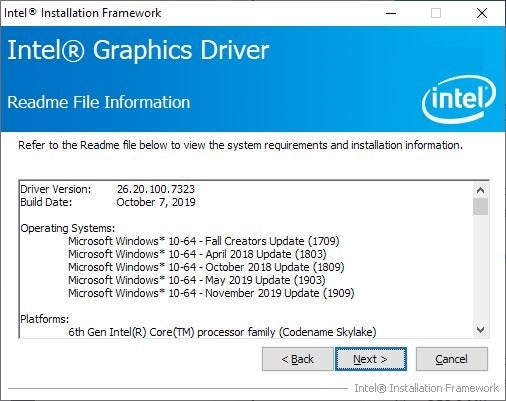The image size is (506, 401).
Task: Click the Driver Version 26.20.100.7323 line
Action: click(107, 189)
